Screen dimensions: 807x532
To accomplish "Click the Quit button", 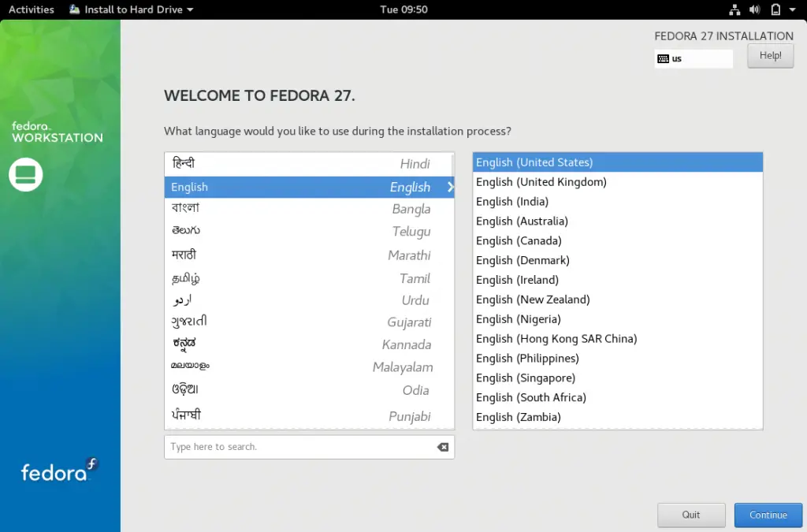I will pyautogui.click(x=690, y=515).
